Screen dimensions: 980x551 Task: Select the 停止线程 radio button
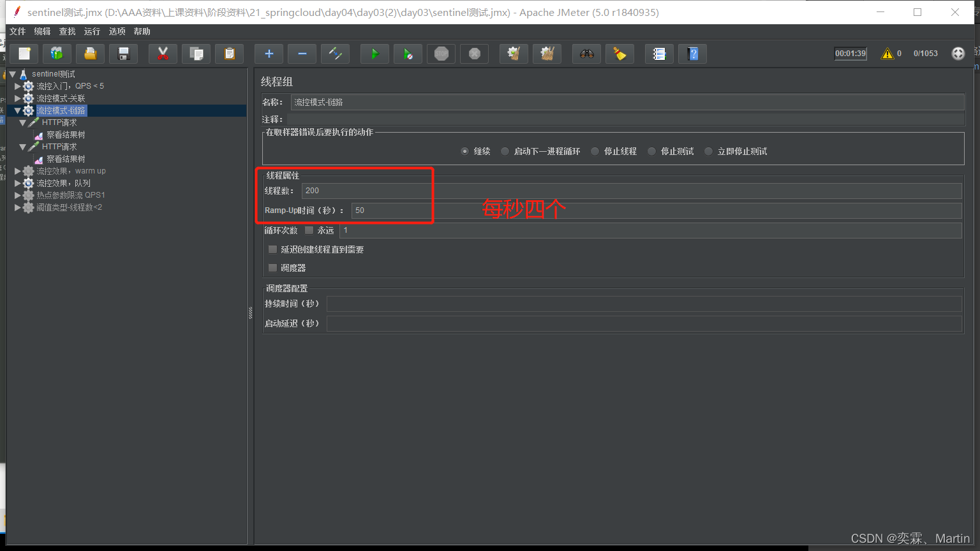pyautogui.click(x=595, y=151)
